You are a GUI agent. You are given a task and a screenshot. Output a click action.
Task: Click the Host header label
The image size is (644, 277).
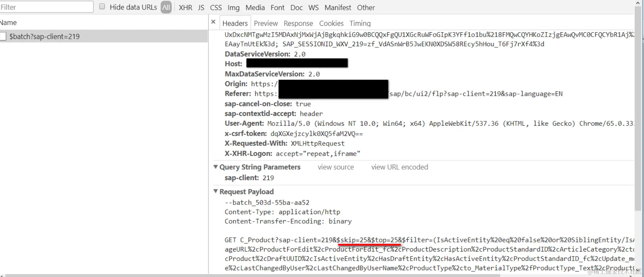click(233, 64)
